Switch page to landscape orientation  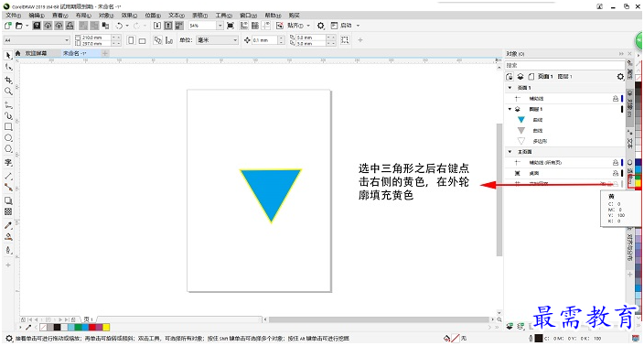tap(142, 40)
